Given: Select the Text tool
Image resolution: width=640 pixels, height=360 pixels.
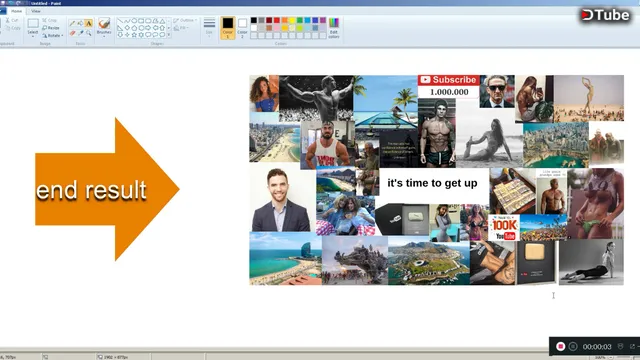Looking at the screenshot, I should (89, 24).
